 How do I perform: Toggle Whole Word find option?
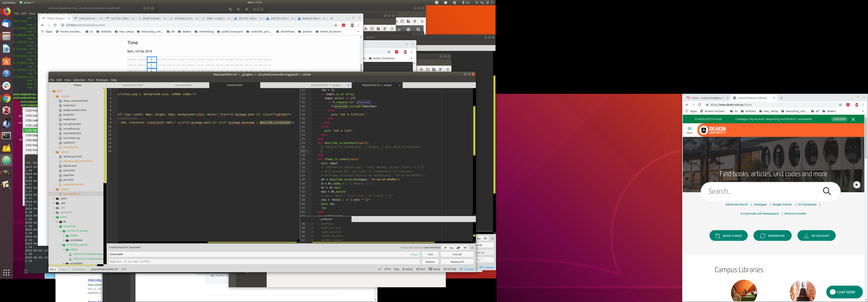(465, 248)
